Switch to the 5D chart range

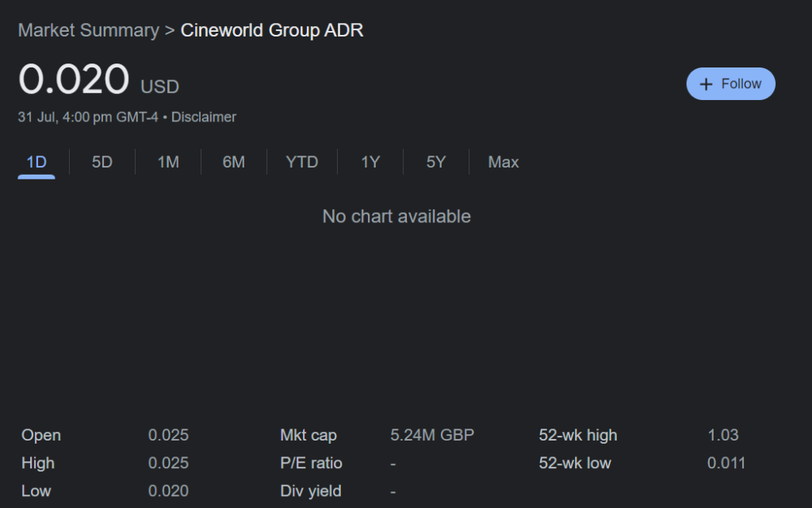102,162
